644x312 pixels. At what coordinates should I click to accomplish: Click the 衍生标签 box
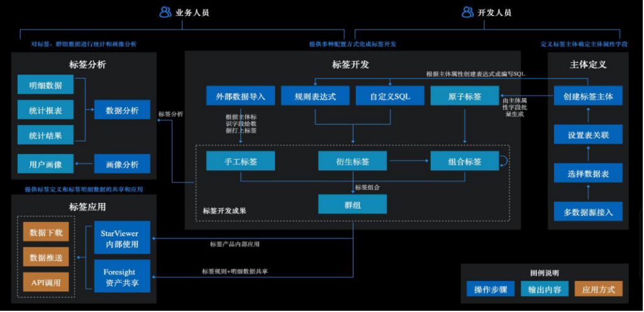click(x=353, y=161)
